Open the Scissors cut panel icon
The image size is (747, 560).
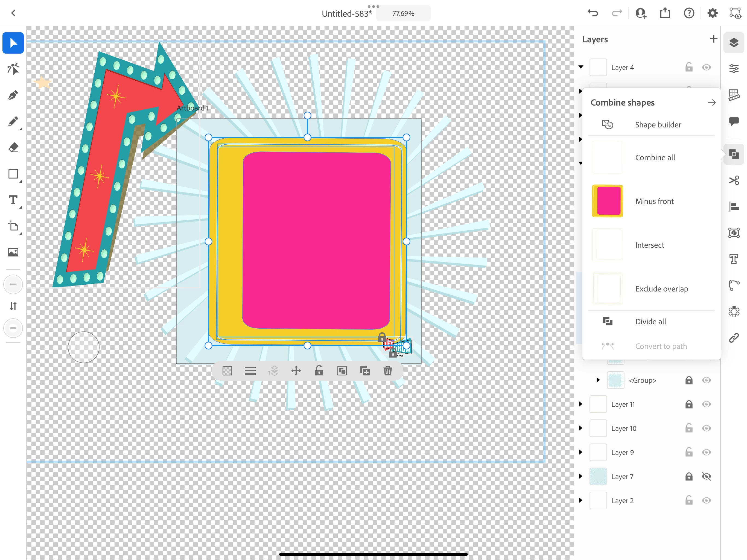734,180
